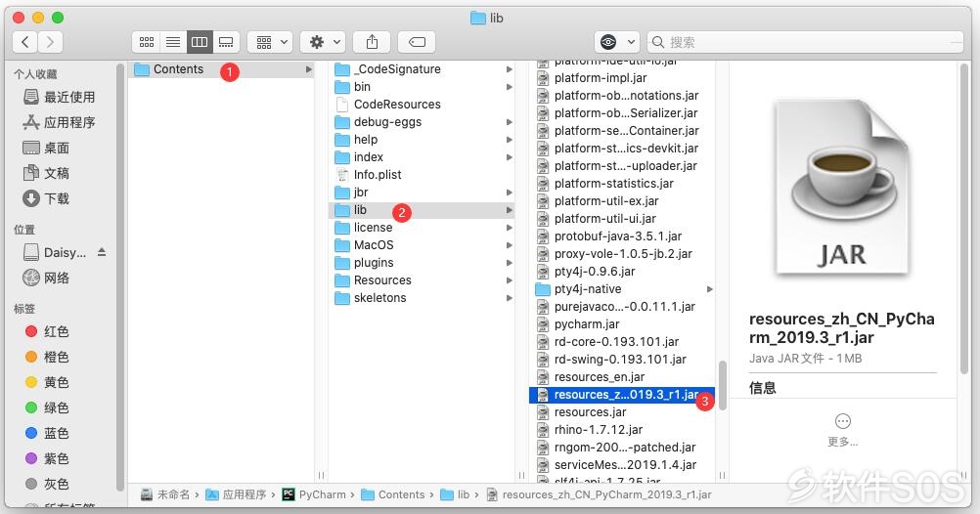Select the 蓝色 blue tag

[48, 433]
